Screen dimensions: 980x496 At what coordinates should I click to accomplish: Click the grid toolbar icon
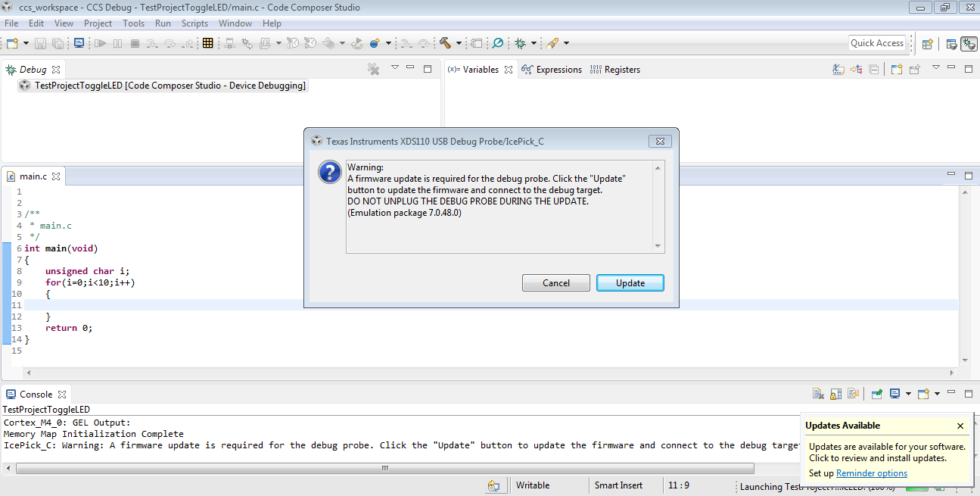(207, 43)
